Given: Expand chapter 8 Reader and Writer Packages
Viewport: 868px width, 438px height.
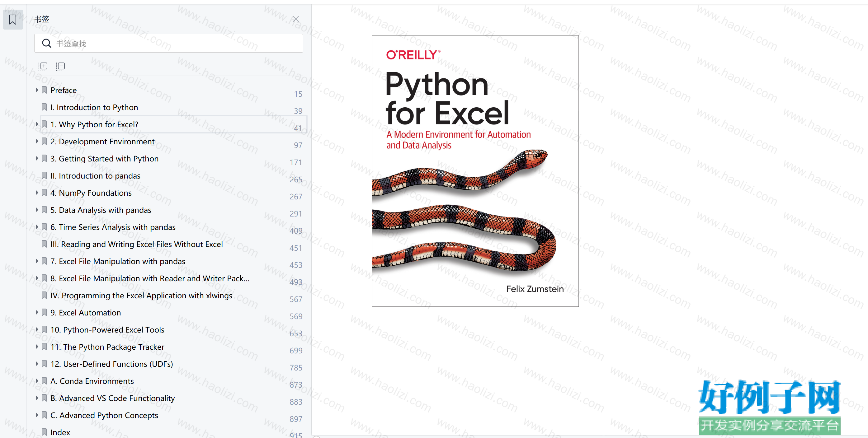Looking at the screenshot, I should pyautogui.click(x=37, y=278).
